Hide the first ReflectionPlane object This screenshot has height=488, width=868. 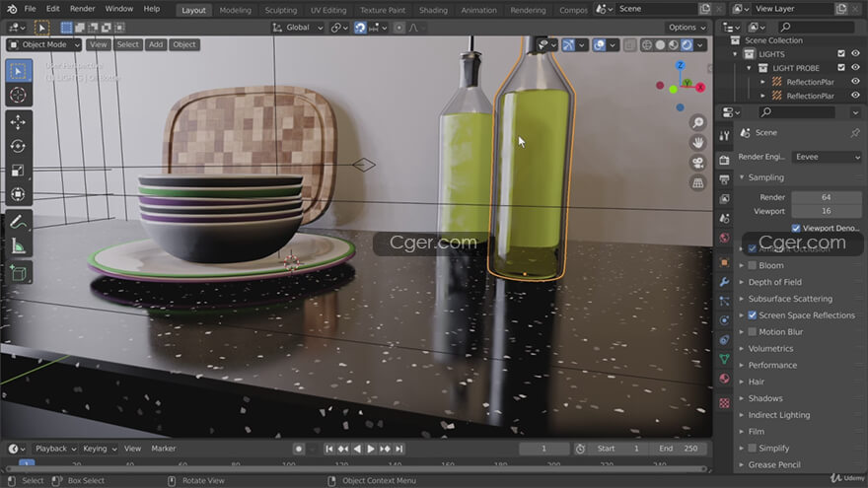pyautogui.click(x=855, y=81)
